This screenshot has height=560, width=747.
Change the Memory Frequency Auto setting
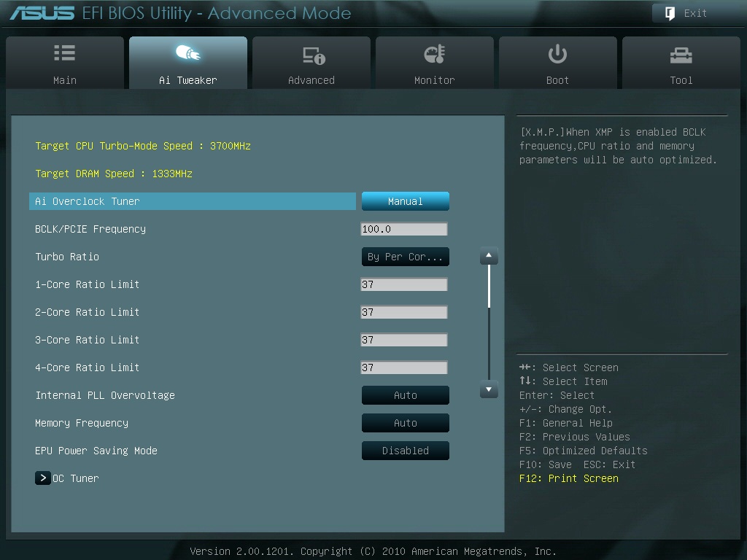(x=405, y=423)
